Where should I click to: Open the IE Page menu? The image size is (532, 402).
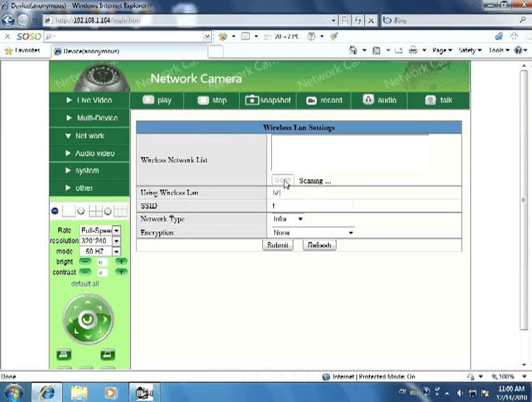442,50
